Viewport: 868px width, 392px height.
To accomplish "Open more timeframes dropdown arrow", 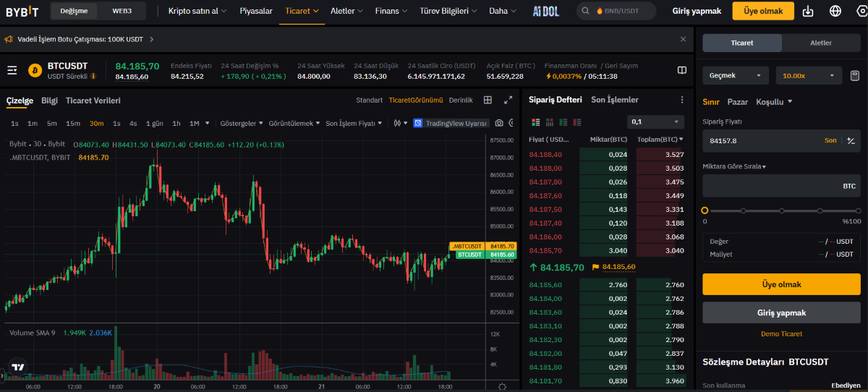I will click(x=208, y=124).
